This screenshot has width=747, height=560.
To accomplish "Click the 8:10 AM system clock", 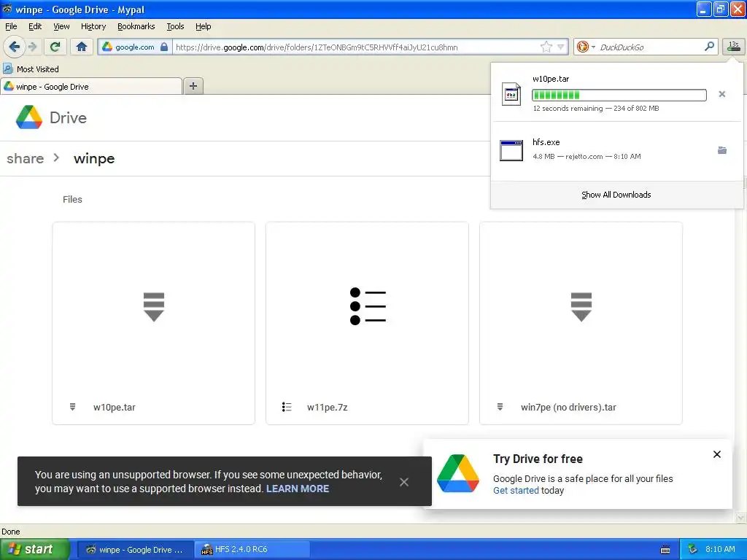I will (720, 549).
